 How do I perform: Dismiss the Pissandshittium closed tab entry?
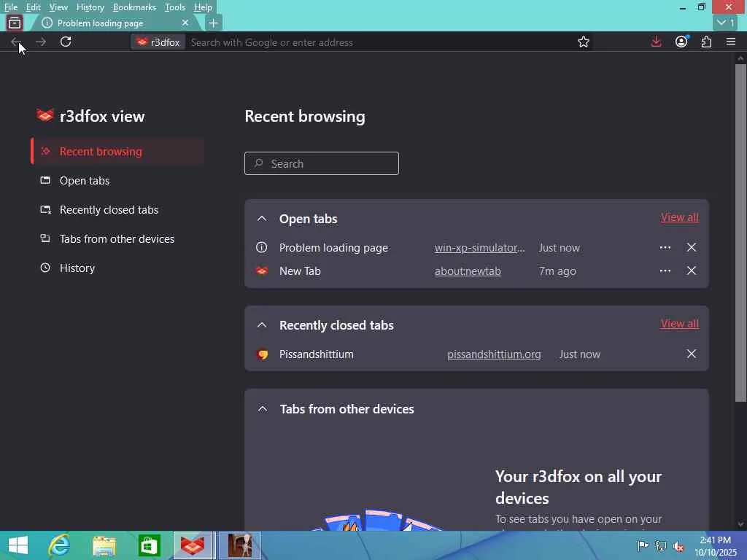[x=692, y=354]
